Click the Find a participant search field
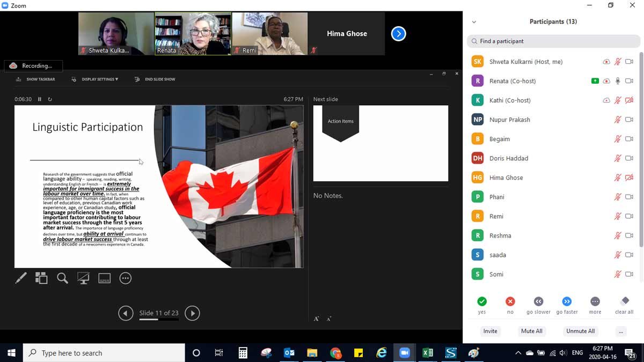The height and width of the screenshot is (362, 644). [554, 41]
